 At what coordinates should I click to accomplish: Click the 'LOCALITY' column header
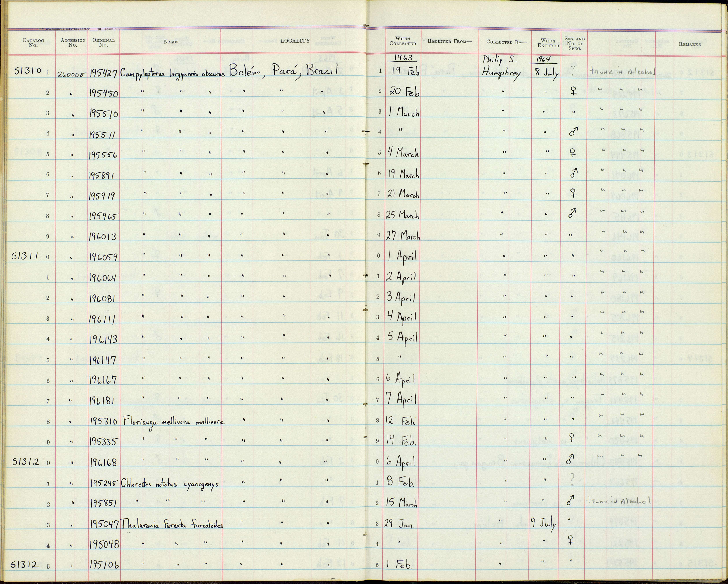[x=295, y=41]
